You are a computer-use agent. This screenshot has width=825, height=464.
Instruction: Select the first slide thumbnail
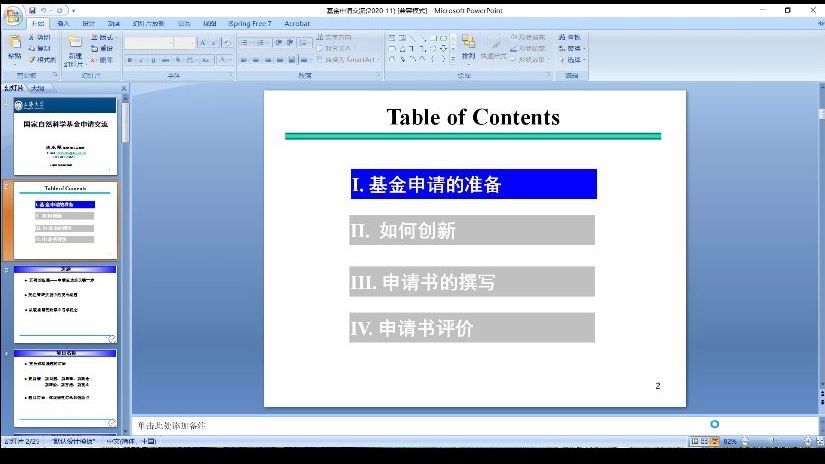tap(65, 135)
